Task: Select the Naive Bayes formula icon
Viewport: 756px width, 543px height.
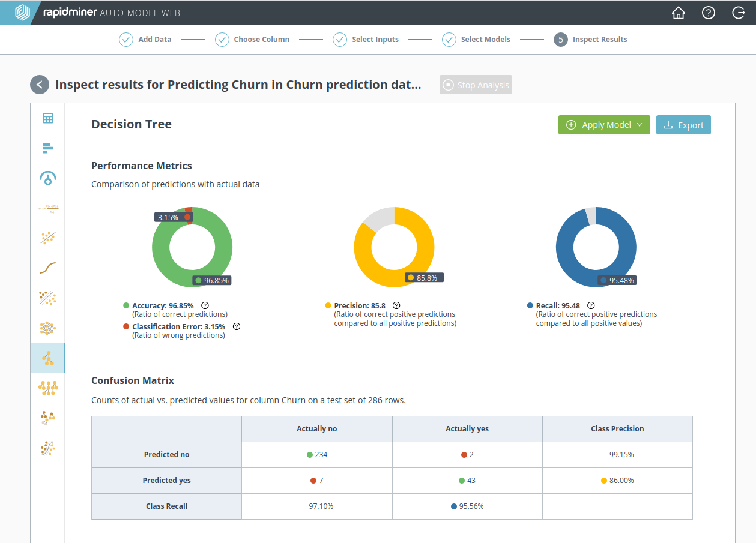Action: (48, 208)
